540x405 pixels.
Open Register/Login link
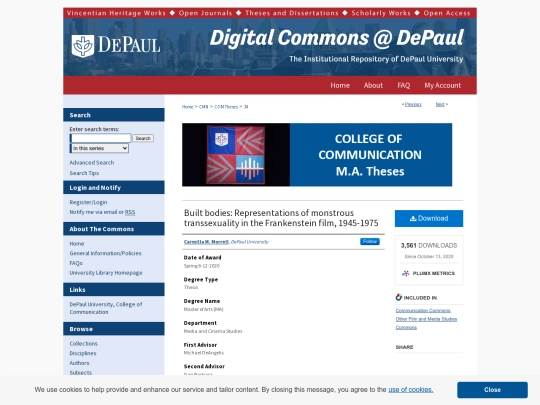[x=88, y=202]
